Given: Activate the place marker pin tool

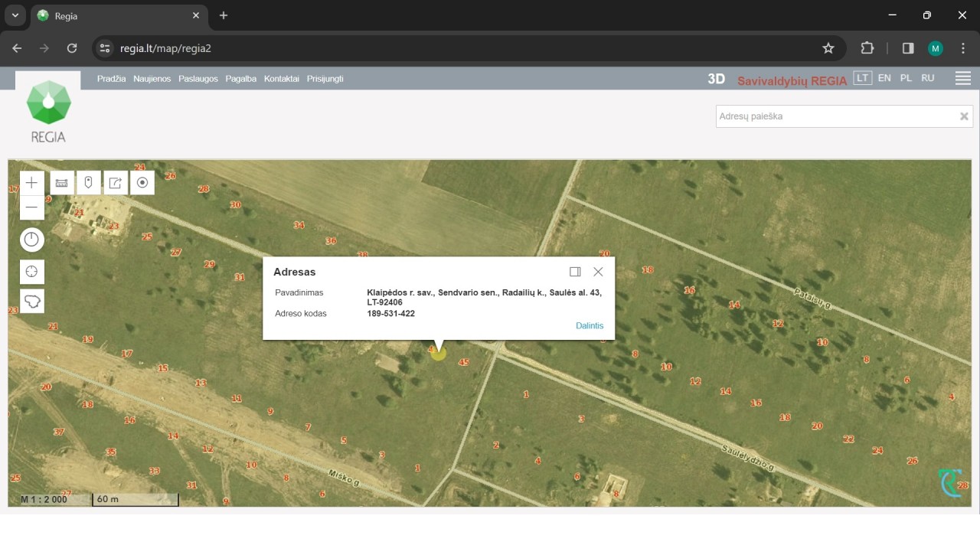Looking at the screenshot, I should coord(89,183).
